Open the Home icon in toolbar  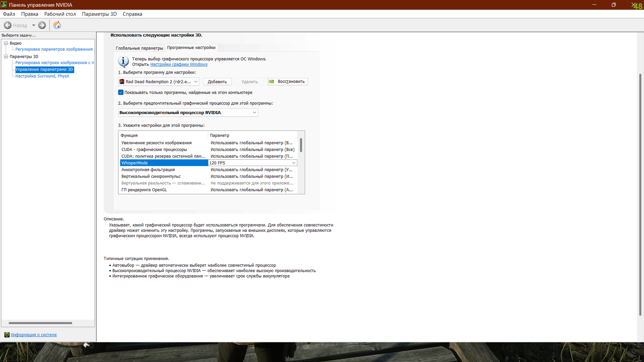click(x=57, y=25)
